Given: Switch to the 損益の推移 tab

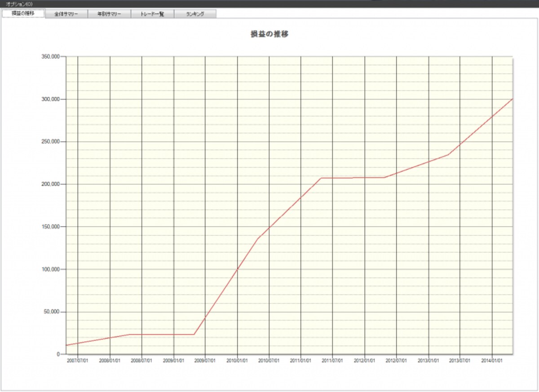Looking at the screenshot, I should click(x=23, y=13).
